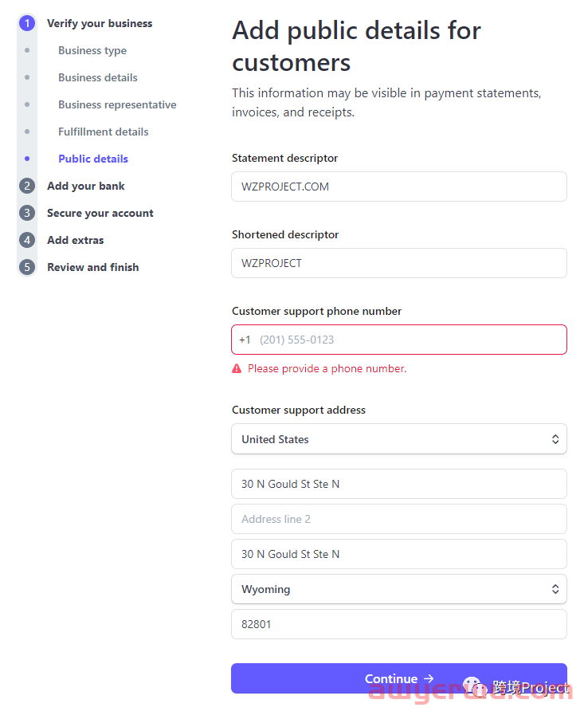588x715 pixels.
Task: Click the Statement descriptor field
Action: [x=398, y=187]
